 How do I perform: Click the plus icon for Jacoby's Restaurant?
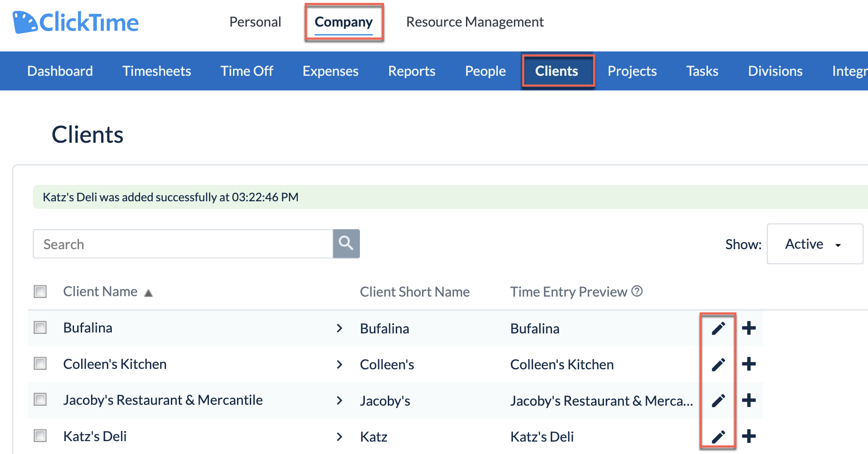(x=749, y=400)
